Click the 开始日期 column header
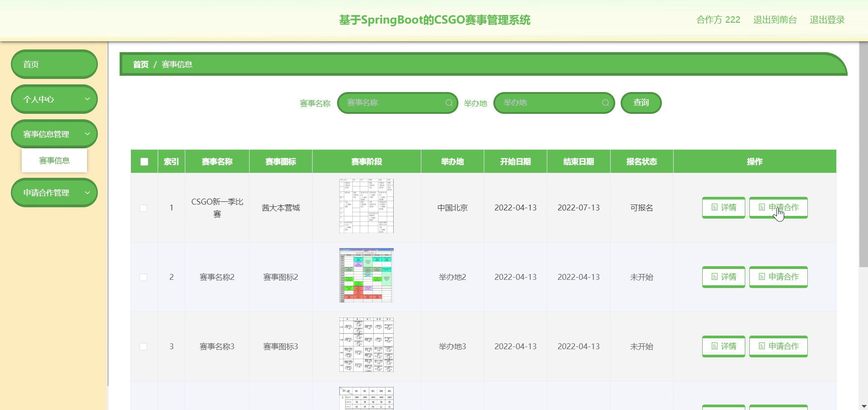This screenshot has height=410, width=868. 515,161
